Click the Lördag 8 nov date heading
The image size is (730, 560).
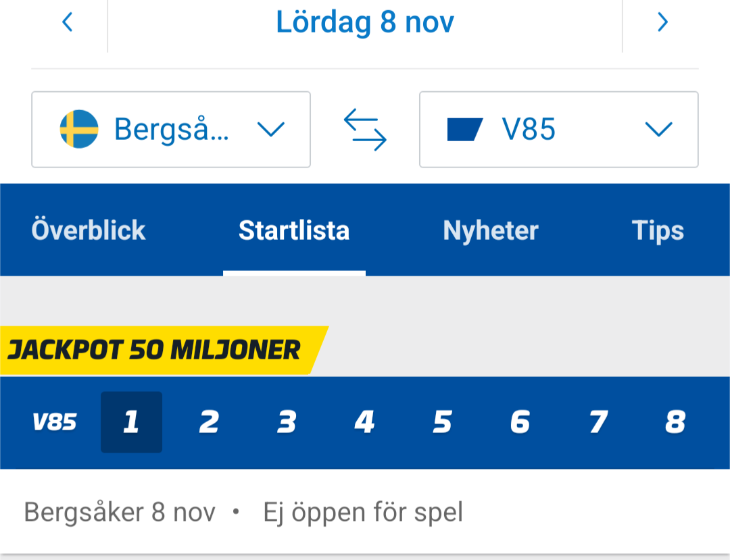click(x=365, y=23)
